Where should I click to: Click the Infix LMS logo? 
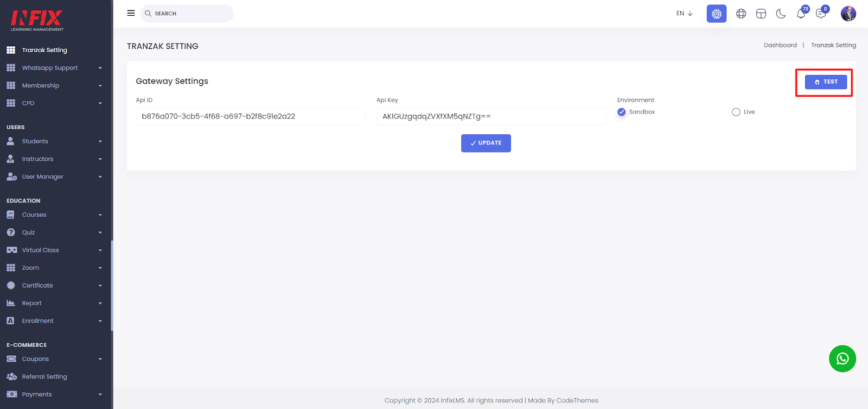37,21
